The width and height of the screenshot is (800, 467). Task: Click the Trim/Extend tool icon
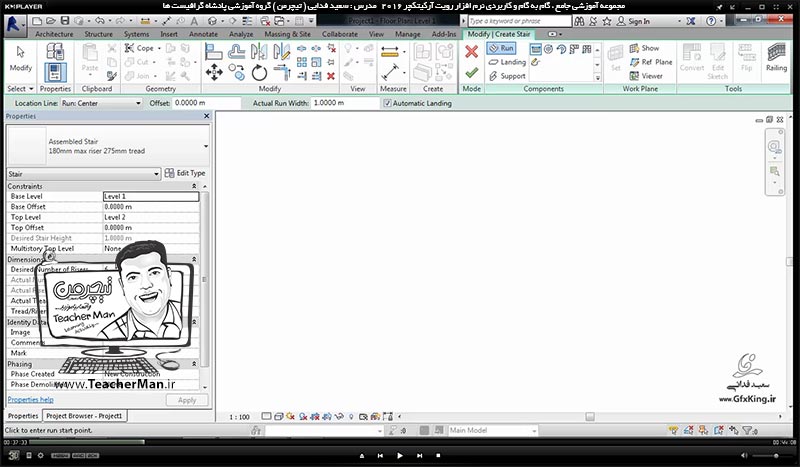click(x=282, y=72)
